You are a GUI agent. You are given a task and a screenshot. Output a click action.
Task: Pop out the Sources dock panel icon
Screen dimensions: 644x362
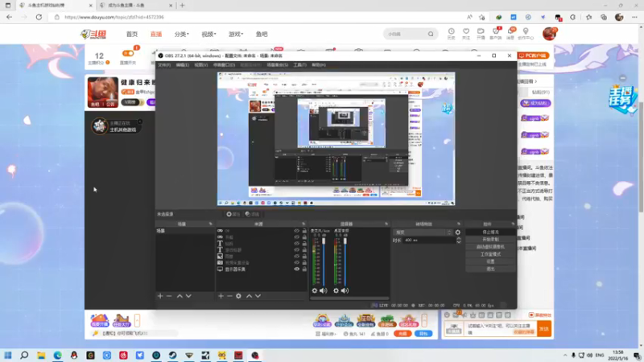click(x=303, y=224)
